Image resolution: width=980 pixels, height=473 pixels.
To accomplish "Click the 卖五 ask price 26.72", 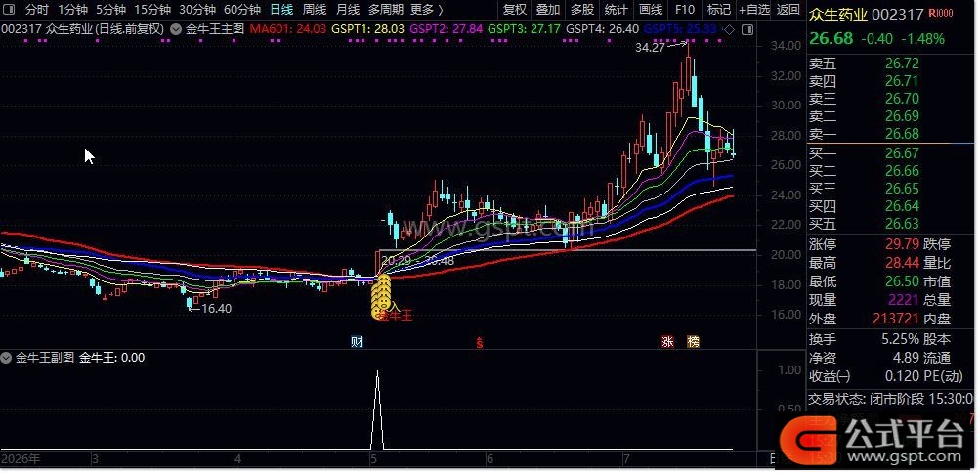I will [x=902, y=64].
